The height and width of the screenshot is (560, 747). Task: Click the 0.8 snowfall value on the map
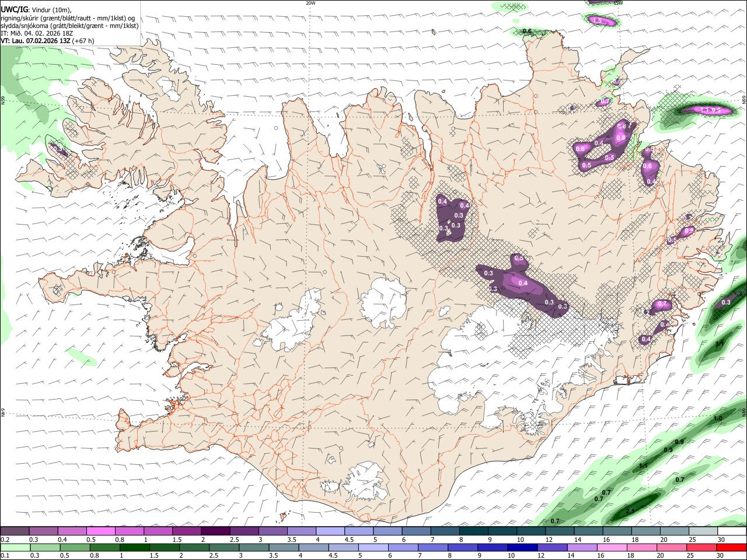coord(620,138)
